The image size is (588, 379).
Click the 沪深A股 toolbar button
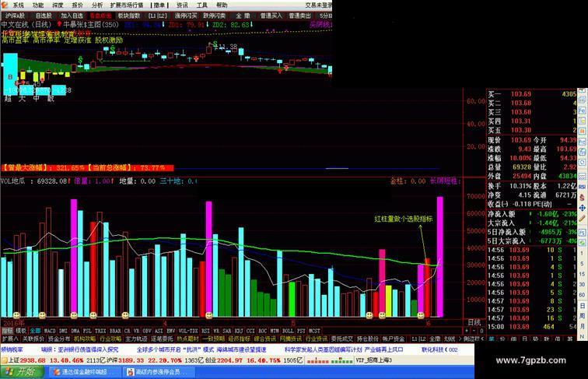pos(15,16)
